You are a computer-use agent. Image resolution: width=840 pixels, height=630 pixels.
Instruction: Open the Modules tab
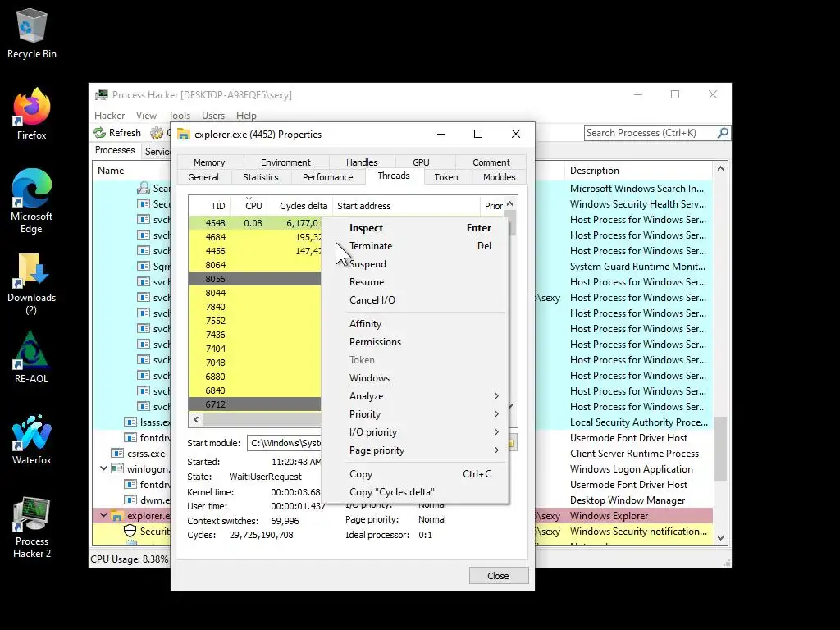click(x=500, y=177)
